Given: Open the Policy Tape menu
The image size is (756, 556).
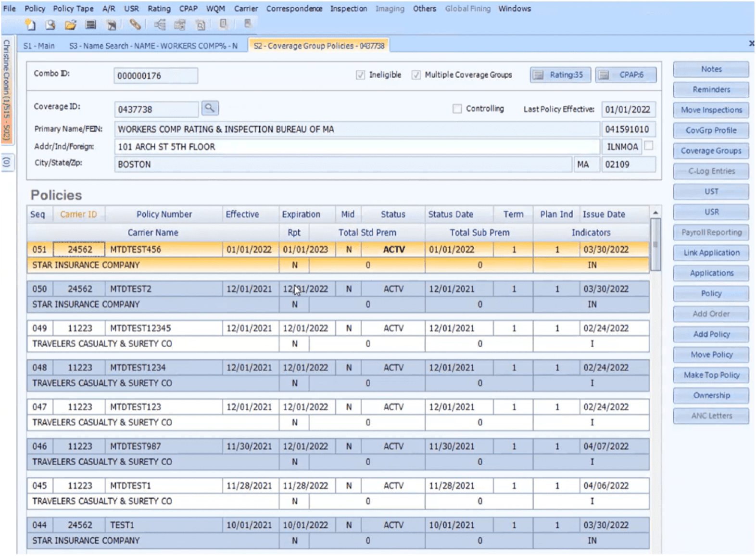Looking at the screenshot, I should coord(73,9).
